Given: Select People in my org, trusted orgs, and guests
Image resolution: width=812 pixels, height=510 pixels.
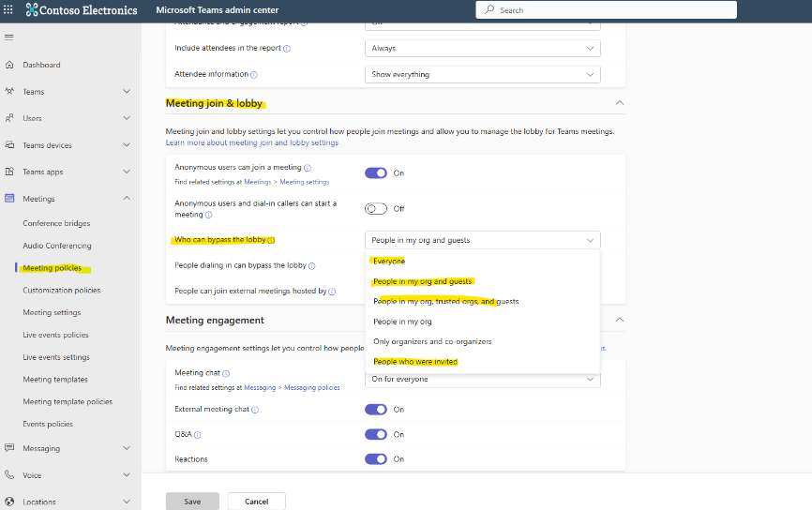Looking at the screenshot, I should point(483,301).
